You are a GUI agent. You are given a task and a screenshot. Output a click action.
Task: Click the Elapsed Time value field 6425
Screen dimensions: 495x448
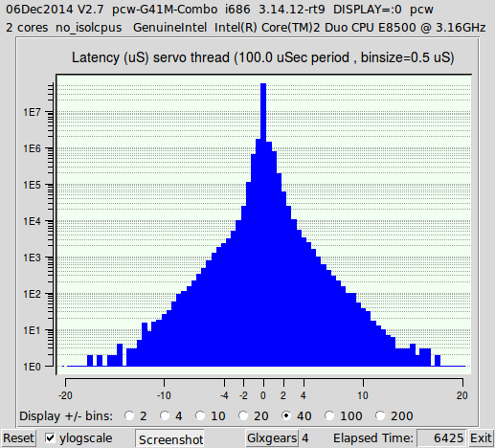click(441, 438)
